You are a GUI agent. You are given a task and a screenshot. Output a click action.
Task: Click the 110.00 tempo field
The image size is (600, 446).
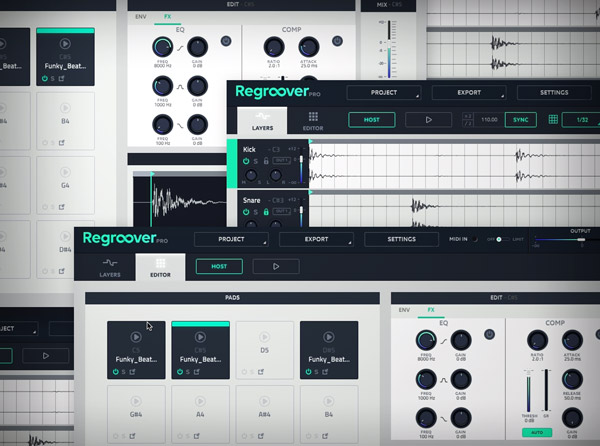[491, 119]
